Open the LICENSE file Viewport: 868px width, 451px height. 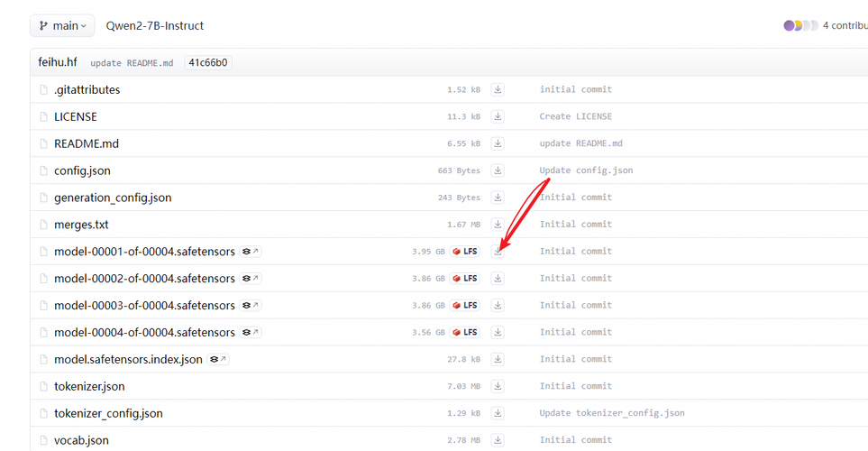click(x=76, y=116)
